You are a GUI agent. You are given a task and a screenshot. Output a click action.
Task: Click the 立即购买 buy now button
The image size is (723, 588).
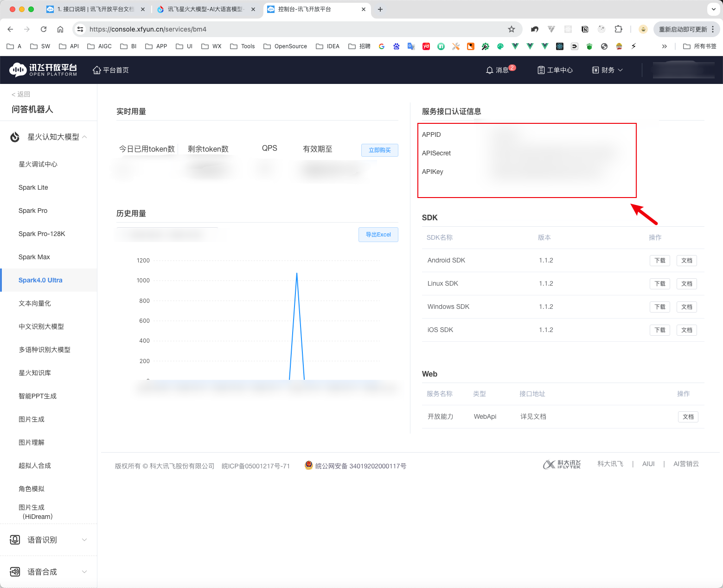[x=379, y=150]
